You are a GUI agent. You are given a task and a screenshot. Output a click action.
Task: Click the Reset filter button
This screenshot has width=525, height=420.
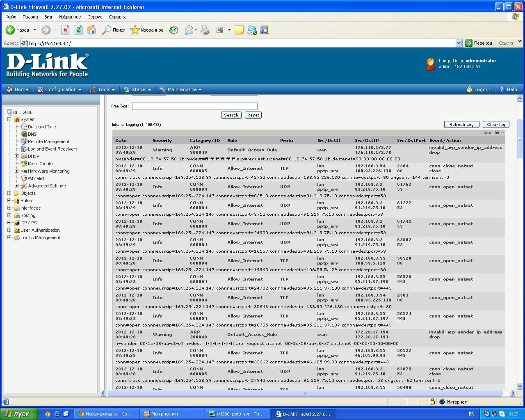coord(253,115)
